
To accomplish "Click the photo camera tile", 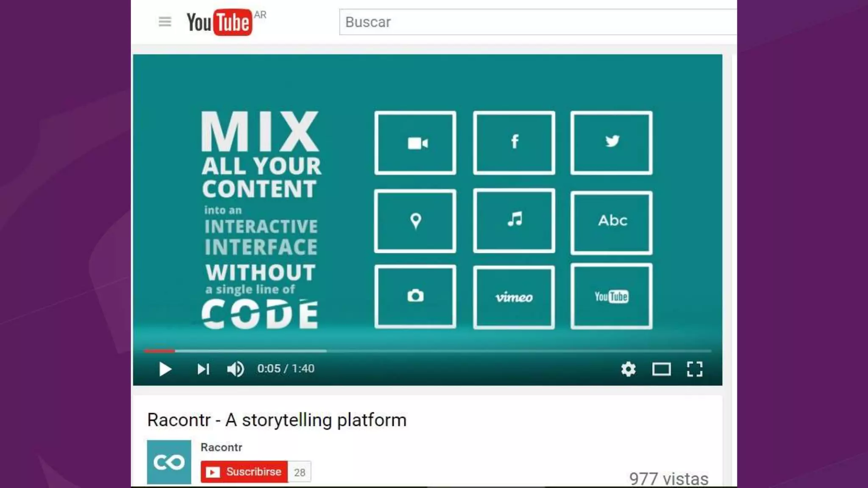I will (415, 297).
